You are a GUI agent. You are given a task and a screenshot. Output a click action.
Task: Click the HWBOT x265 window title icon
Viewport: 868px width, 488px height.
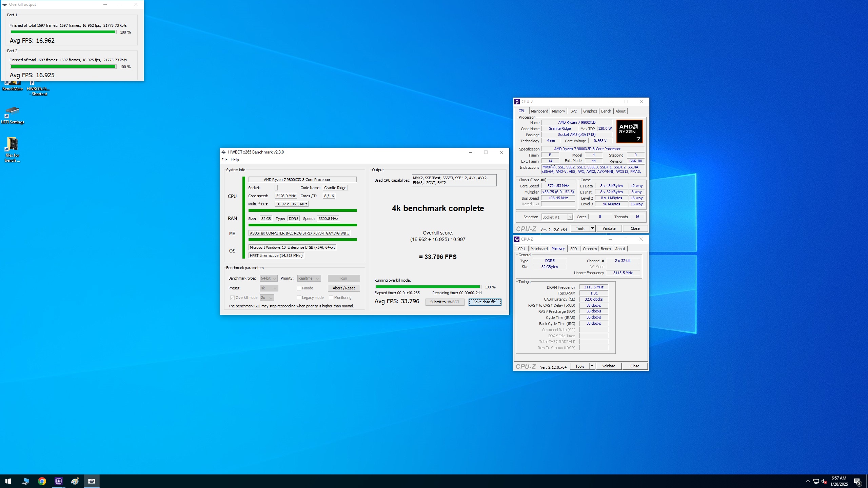(x=224, y=152)
